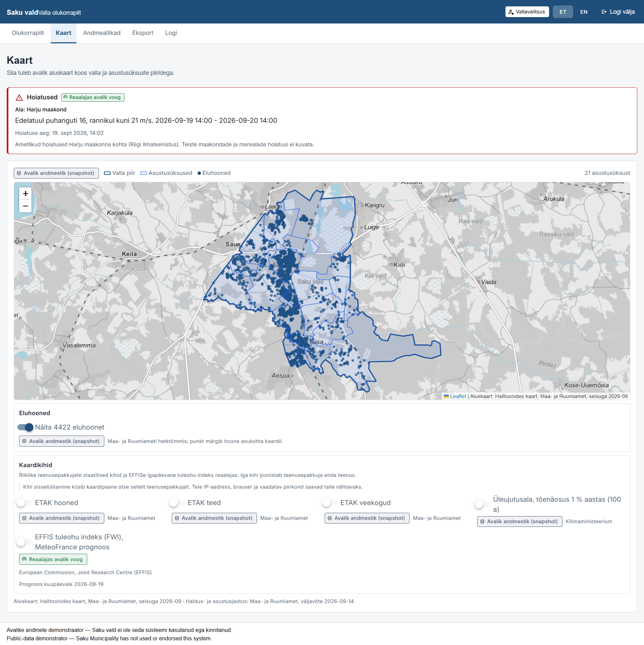Zoom out the map with minus button
The image size is (644, 645).
click(x=25, y=206)
